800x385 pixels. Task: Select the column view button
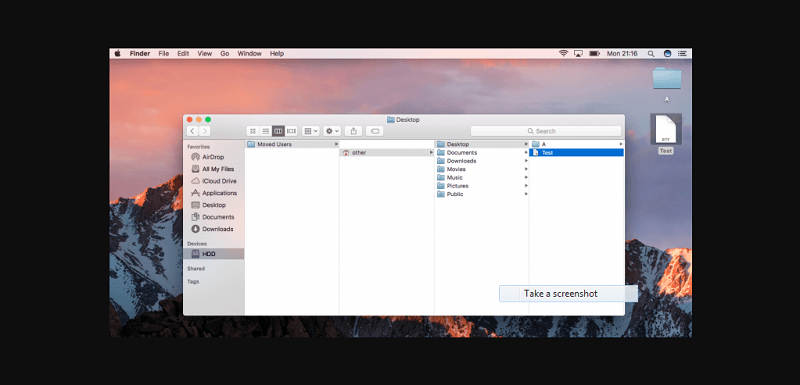tap(278, 131)
